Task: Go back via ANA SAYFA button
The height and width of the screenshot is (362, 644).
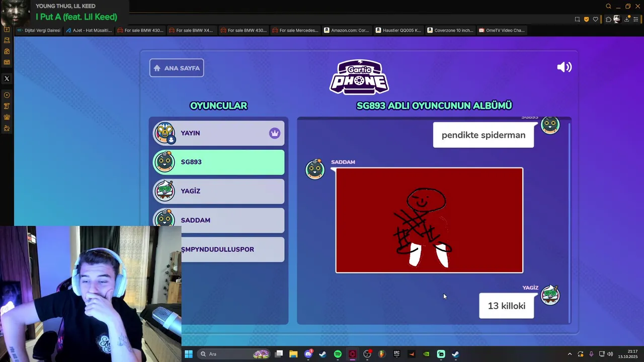Action: 177,68
